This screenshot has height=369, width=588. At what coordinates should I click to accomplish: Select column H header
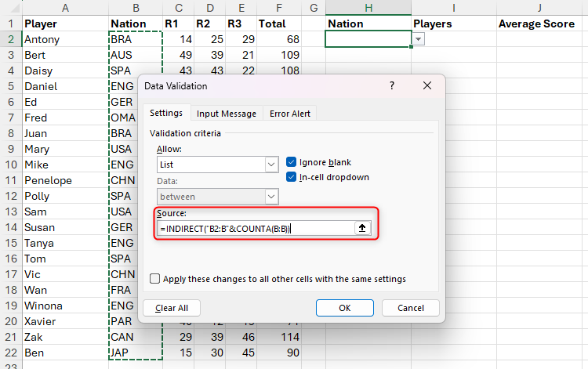[368, 7]
